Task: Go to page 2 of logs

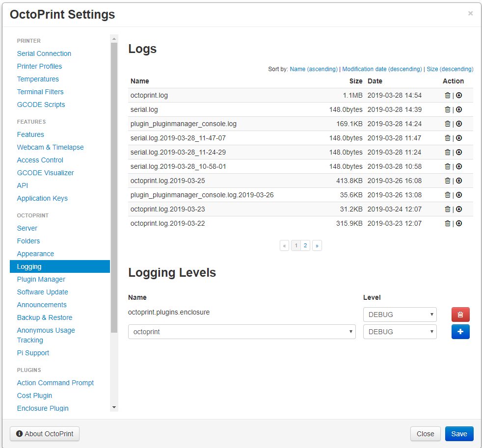Action: [x=305, y=245]
